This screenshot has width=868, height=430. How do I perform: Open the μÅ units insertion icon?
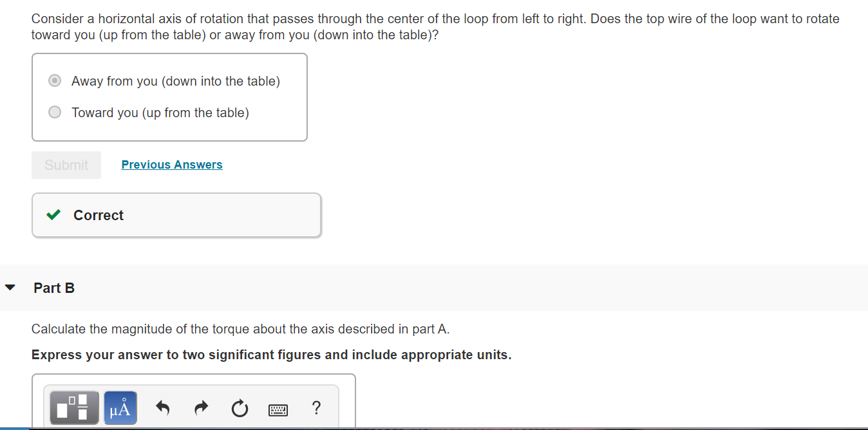point(120,407)
